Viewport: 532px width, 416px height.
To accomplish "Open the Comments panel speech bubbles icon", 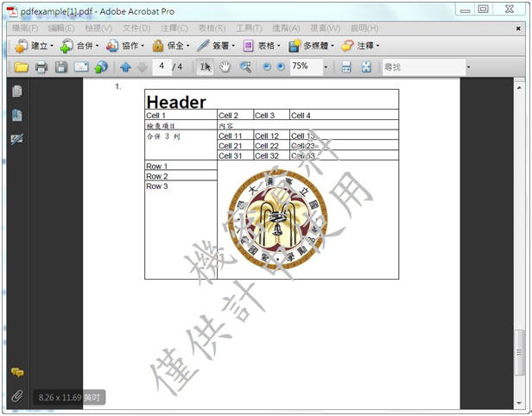I will pyautogui.click(x=17, y=372).
